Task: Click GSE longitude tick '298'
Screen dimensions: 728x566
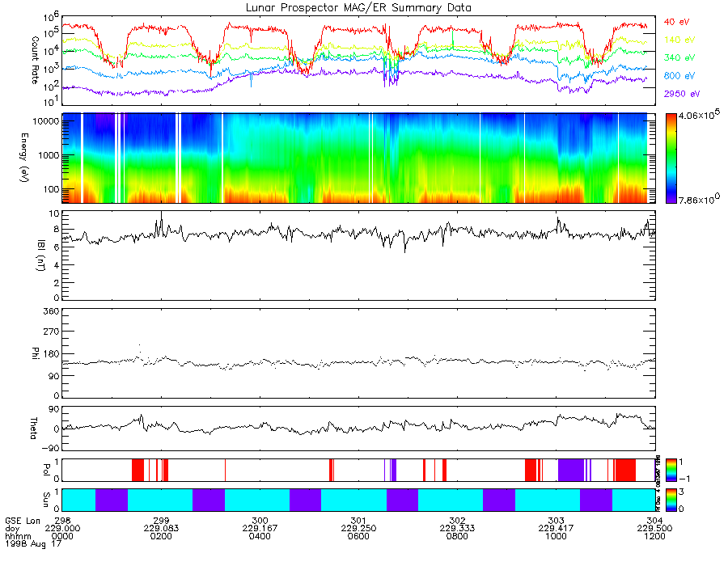Action: pyautogui.click(x=62, y=521)
